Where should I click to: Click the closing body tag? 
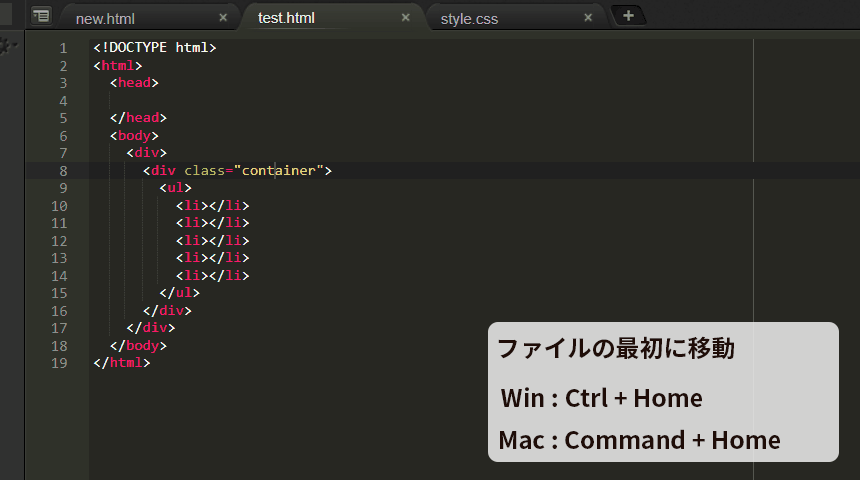coord(138,346)
